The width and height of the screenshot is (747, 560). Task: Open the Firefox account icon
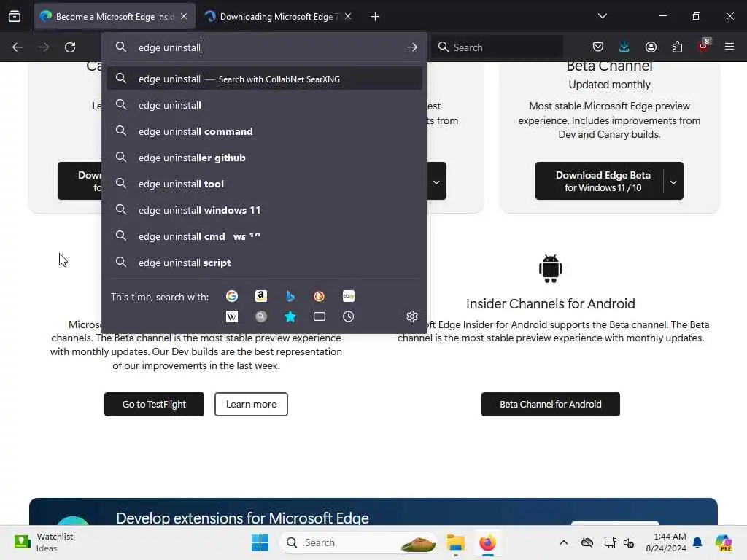pos(651,47)
